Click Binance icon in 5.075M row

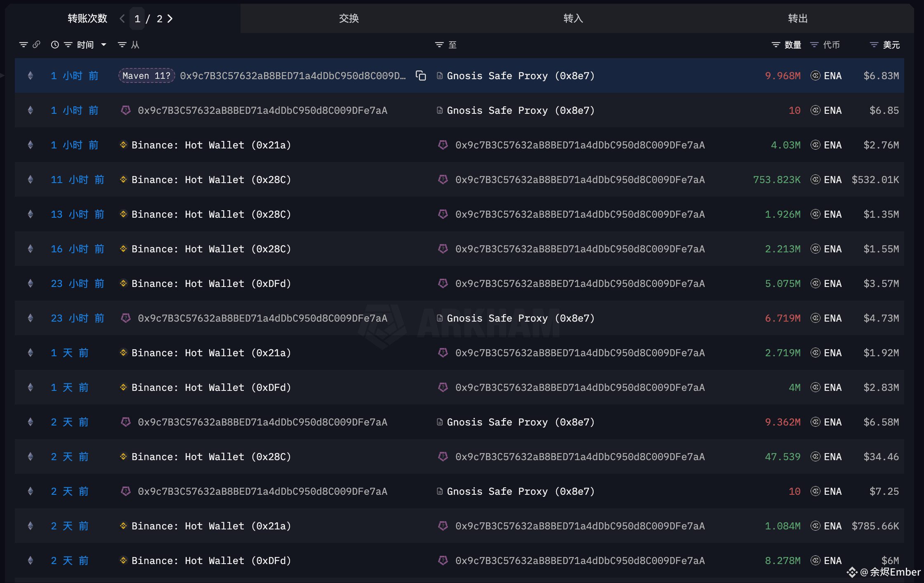(123, 283)
